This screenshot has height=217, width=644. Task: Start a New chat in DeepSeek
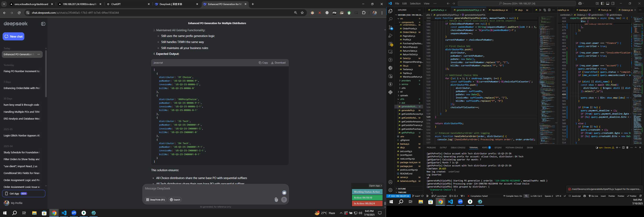coord(13,36)
